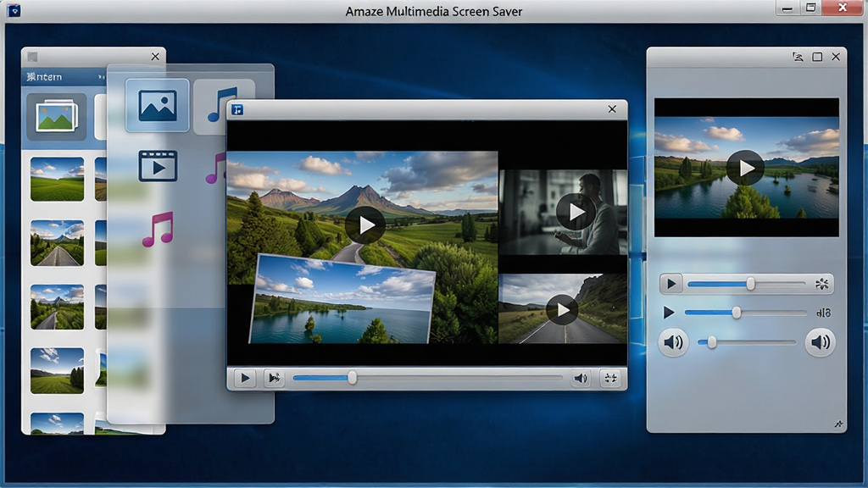Select the small magenta note beside the video icon
This screenshot has height=488, width=868.
[x=216, y=169]
